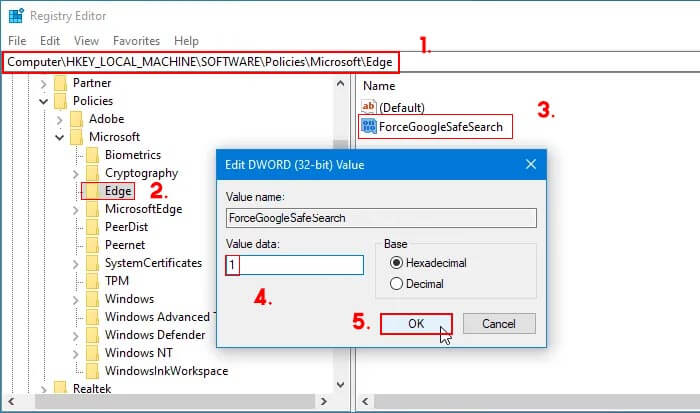Click the ForceGoogleSafeSearch DWORD icon
This screenshot has width=700, height=413.
point(369,126)
